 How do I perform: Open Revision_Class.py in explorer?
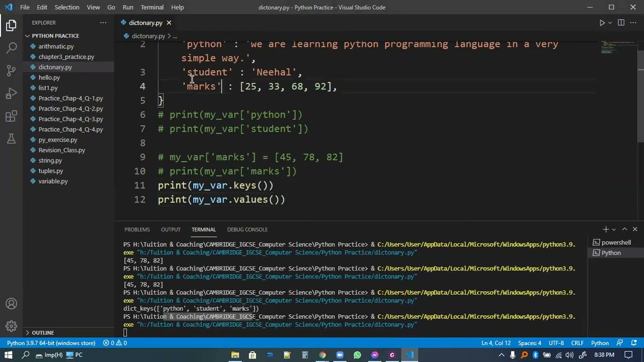point(61,150)
